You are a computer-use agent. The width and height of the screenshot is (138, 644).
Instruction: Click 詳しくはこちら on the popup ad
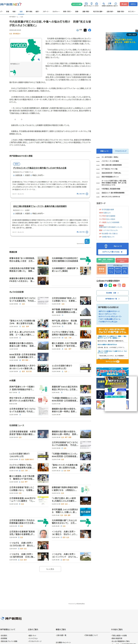pos(115,397)
